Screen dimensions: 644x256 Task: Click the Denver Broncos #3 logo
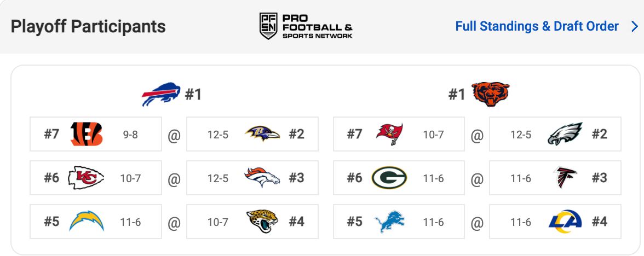pyautogui.click(x=262, y=178)
